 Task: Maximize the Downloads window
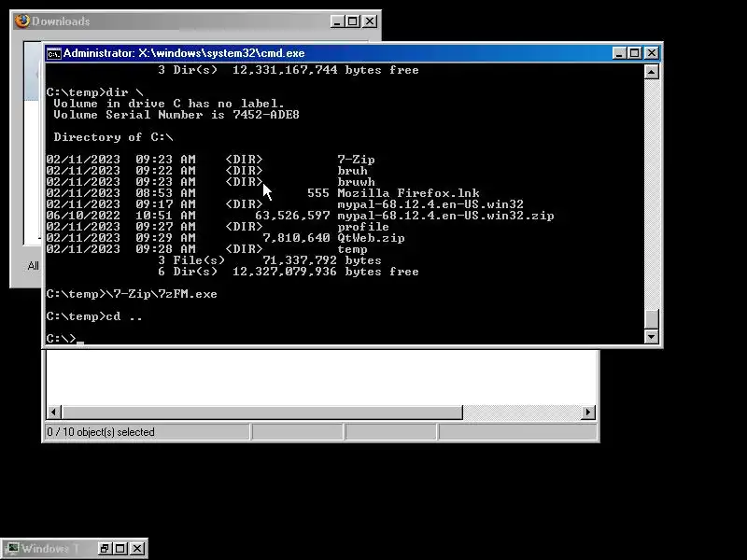(x=353, y=21)
